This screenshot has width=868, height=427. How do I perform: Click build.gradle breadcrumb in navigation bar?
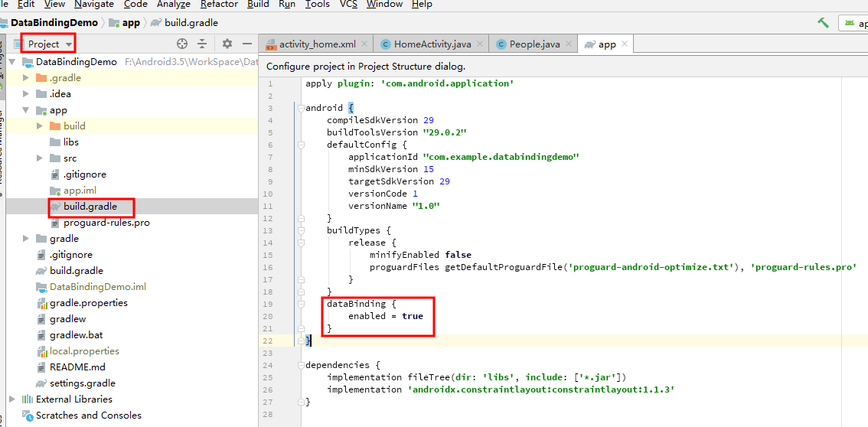click(x=191, y=23)
